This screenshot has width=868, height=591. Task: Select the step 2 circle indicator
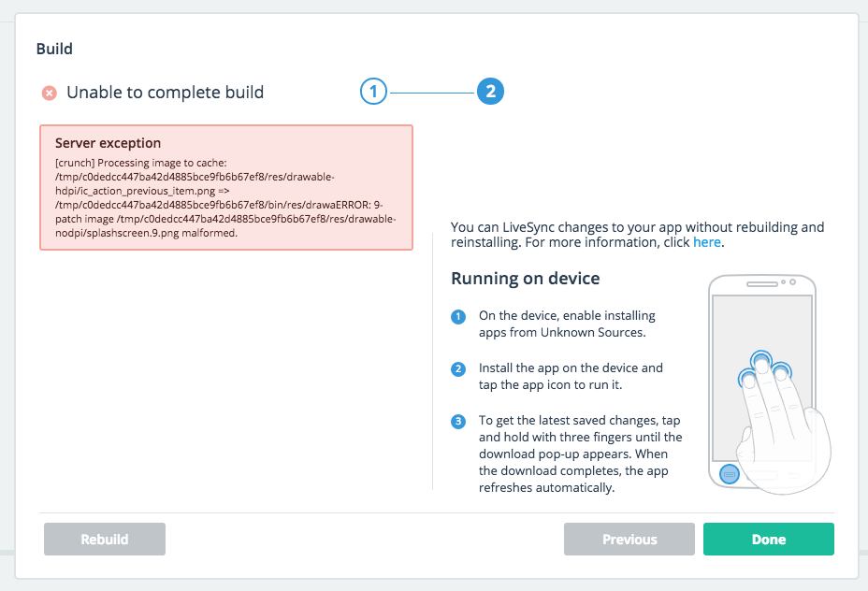point(490,92)
